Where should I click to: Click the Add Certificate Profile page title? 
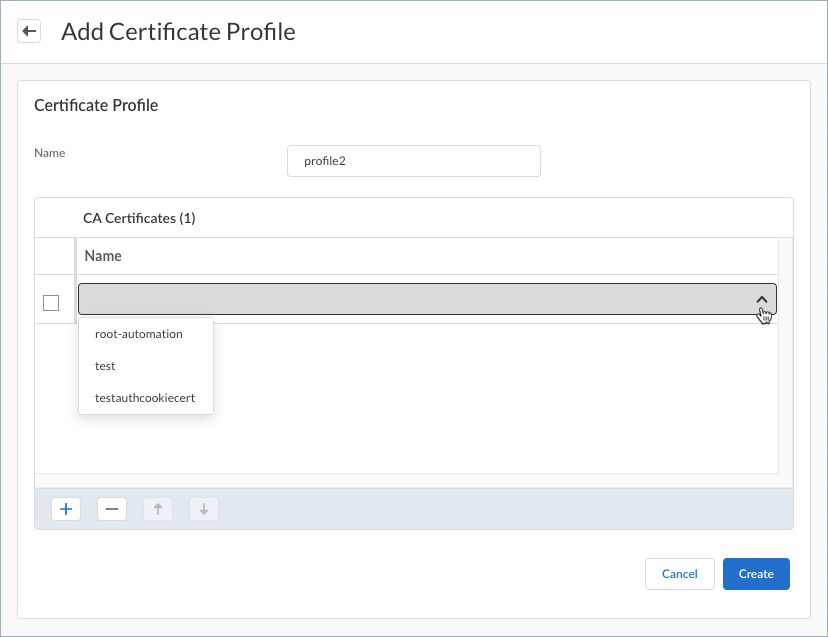(x=178, y=31)
